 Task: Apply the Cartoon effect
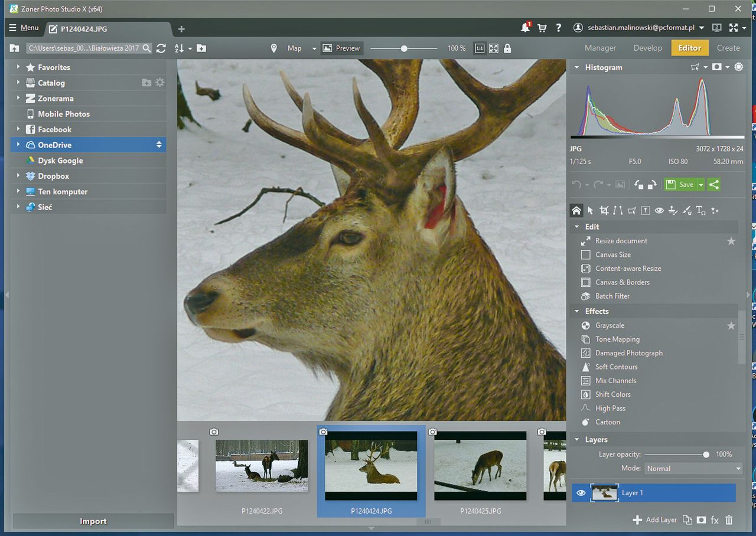tap(607, 422)
